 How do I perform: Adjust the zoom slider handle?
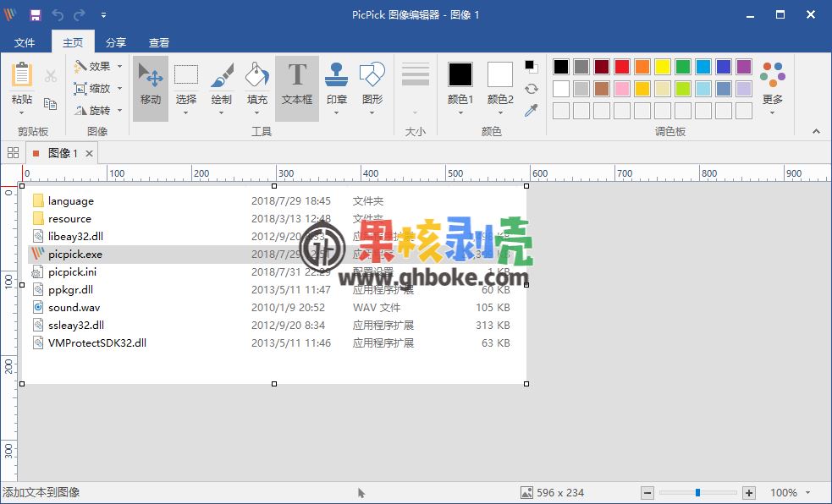pos(697,493)
